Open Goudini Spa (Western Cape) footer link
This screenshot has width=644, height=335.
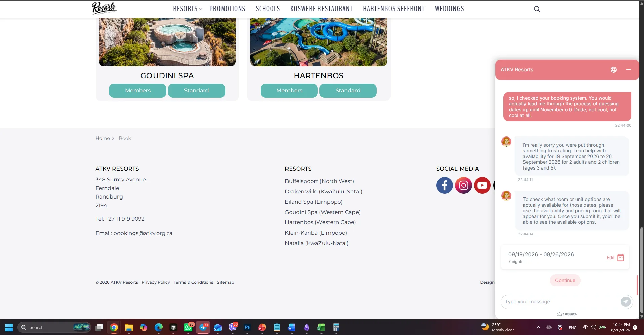tap(323, 212)
